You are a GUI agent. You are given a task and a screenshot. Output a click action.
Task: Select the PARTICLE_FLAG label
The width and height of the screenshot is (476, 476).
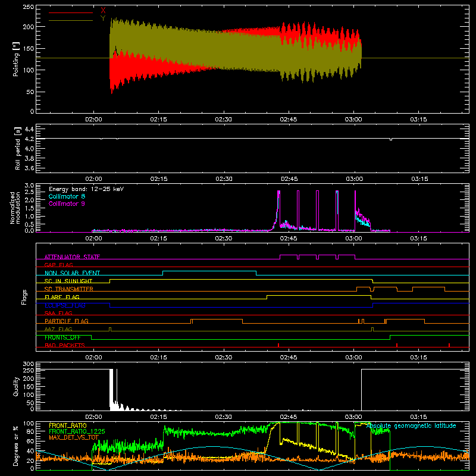(67, 321)
